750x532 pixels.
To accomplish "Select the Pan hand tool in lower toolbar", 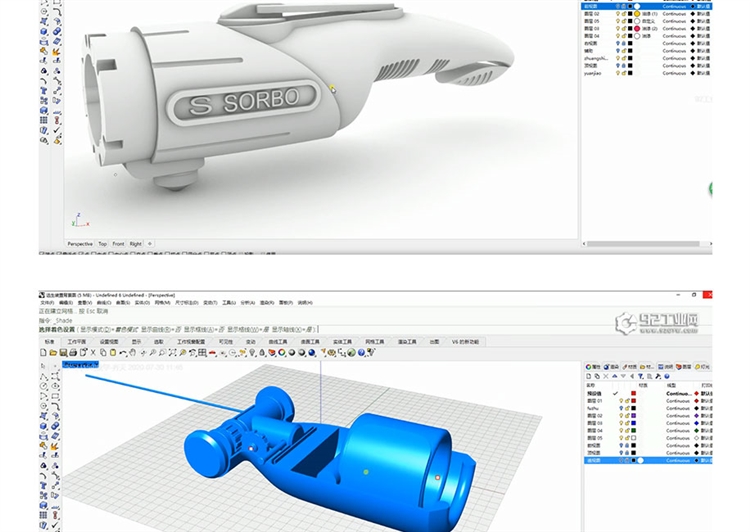I will (x=132, y=353).
